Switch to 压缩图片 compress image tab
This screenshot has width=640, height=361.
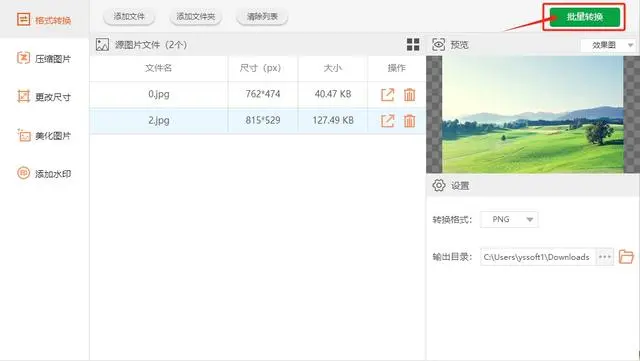[x=44, y=58]
